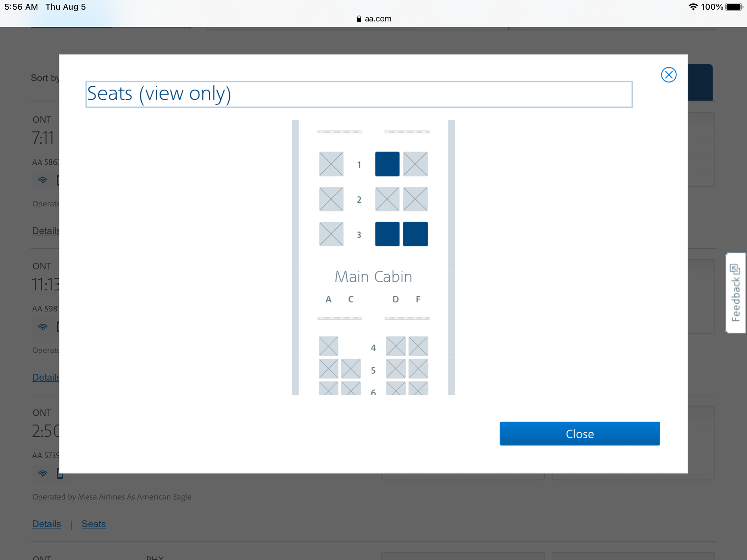
Task: Click unavailable seat 3A in row 3
Action: coord(331,234)
